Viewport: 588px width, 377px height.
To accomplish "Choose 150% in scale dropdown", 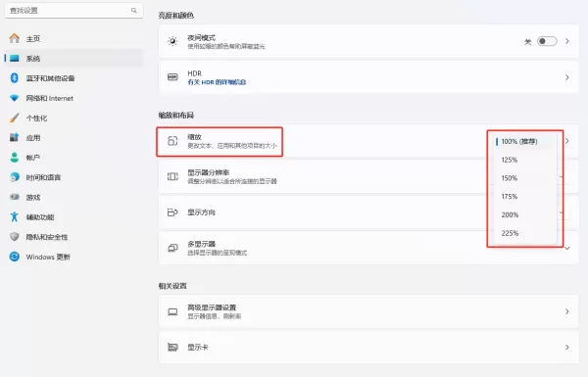I will (523, 178).
